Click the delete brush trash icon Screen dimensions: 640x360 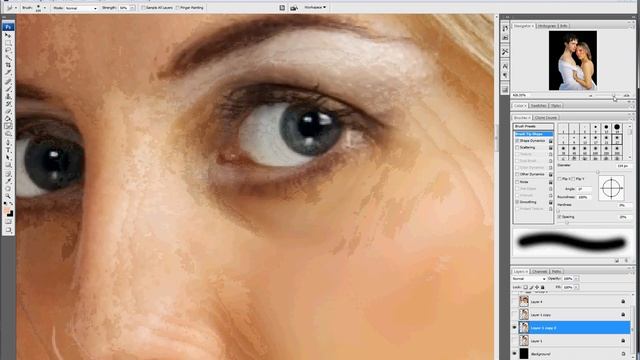pyautogui.click(x=627, y=260)
